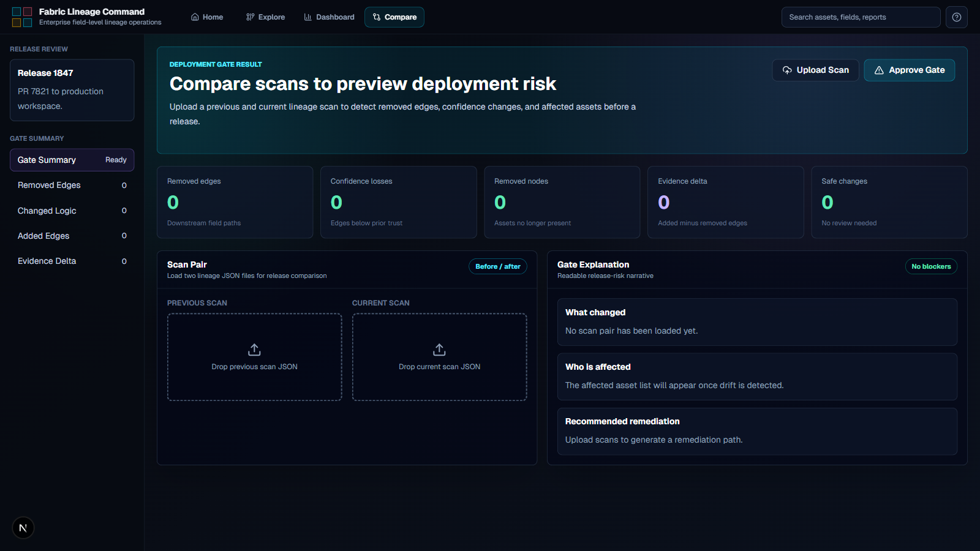Click the Home nav house icon

point(195,17)
